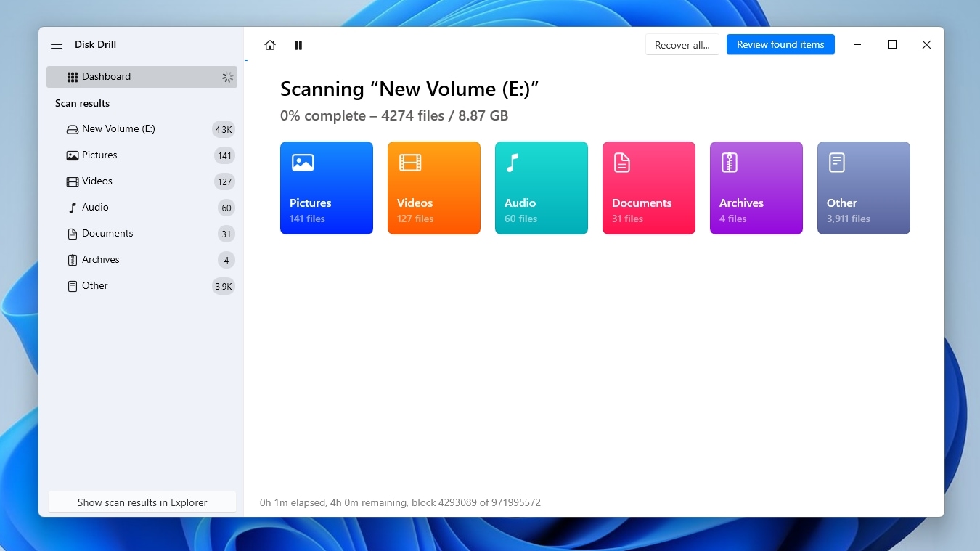
Task: Open Videos from the sidebar icon
Action: [x=73, y=181]
